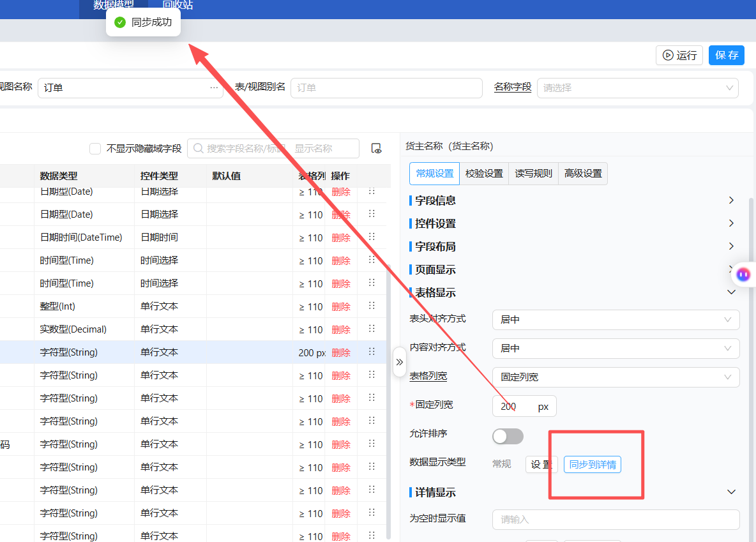Switch to 高级设置 tab
Image resolution: width=756 pixels, height=542 pixels.
point(583,174)
